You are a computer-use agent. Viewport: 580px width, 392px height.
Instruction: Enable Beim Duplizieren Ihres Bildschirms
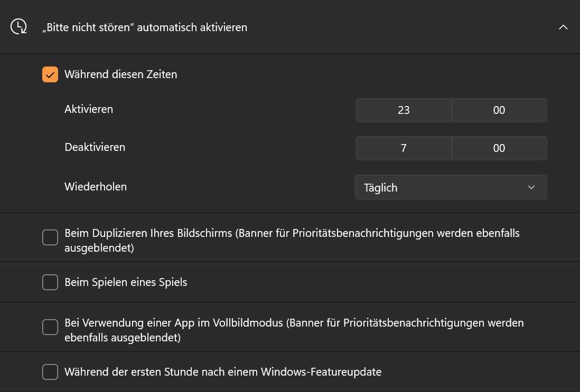click(x=50, y=237)
